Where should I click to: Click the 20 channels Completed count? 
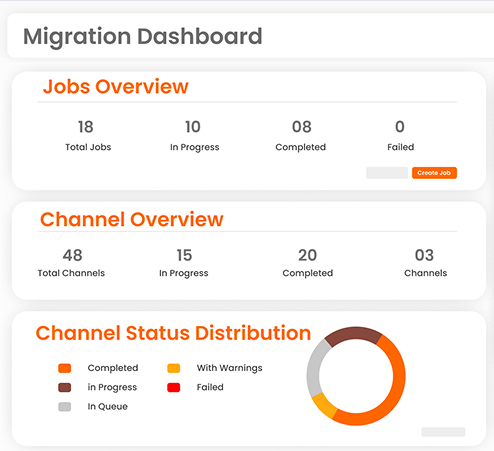(307, 255)
